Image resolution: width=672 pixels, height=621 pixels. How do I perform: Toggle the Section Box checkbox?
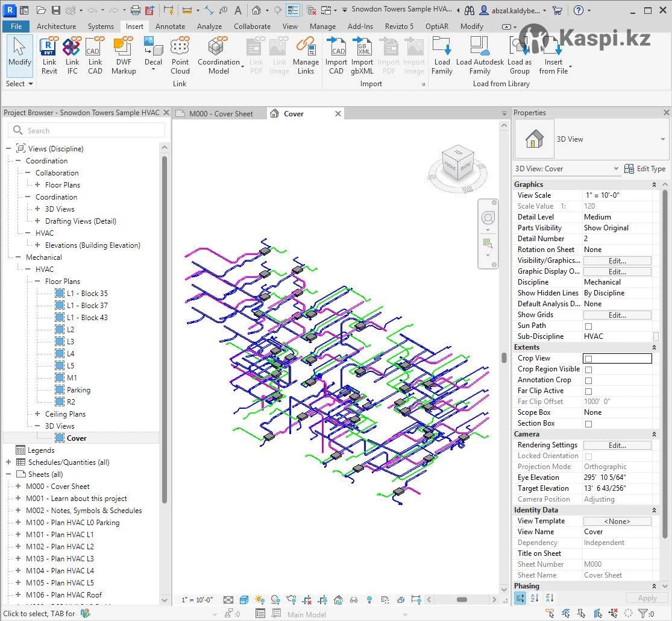click(588, 424)
